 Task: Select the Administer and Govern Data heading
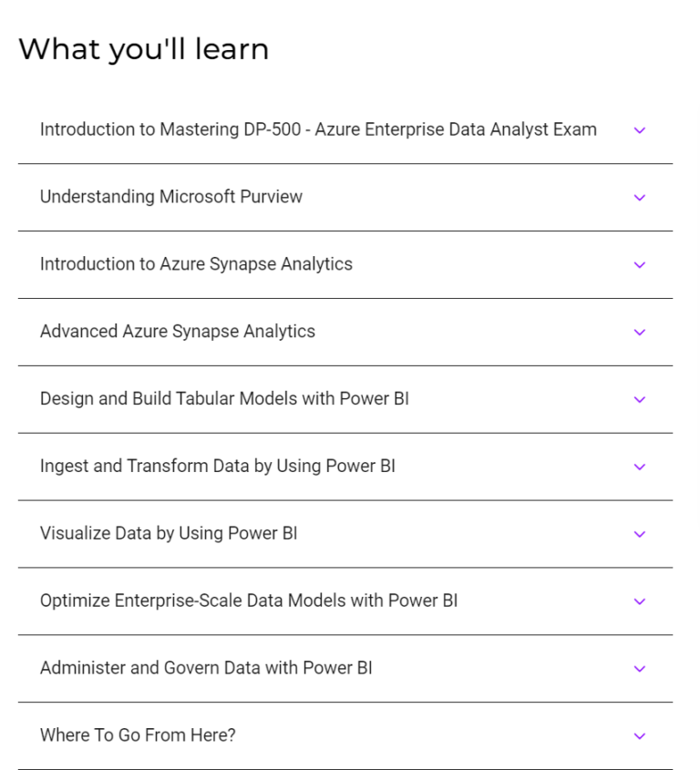click(205, 668)
